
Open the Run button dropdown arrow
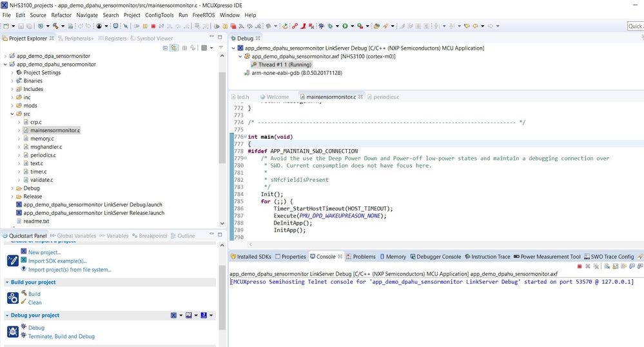point(353,26)
